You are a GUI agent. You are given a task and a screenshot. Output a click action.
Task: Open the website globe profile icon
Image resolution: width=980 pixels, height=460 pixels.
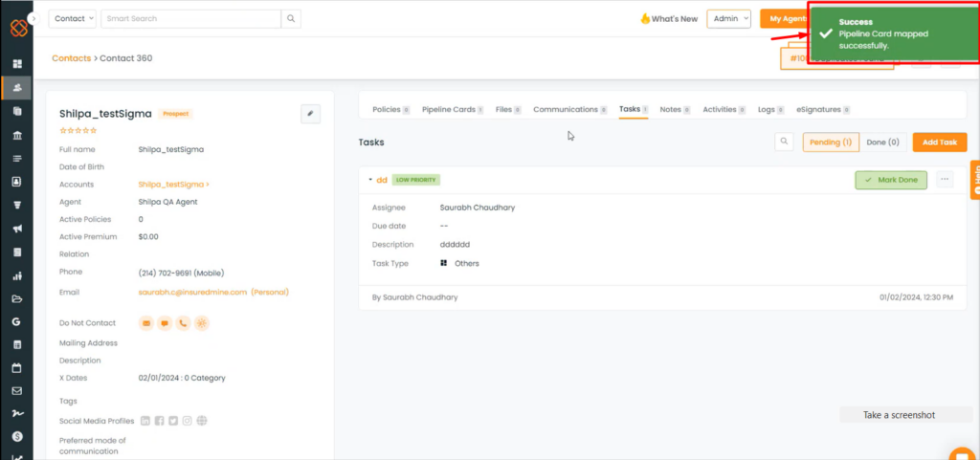201,421
